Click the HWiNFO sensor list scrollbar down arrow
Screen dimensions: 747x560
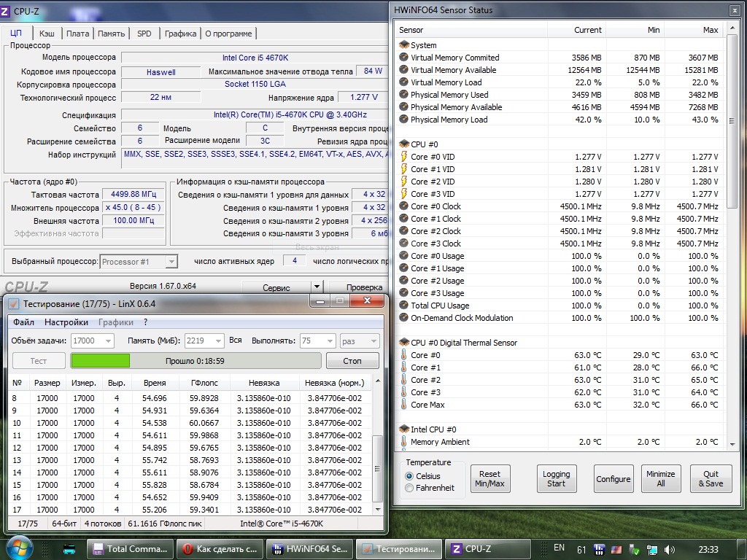click(732, 444)
